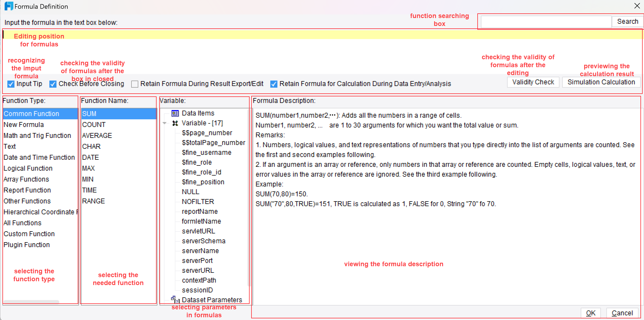Select Common Function type
The width and height of the screenshot is (644, 320).
point(40,114)
